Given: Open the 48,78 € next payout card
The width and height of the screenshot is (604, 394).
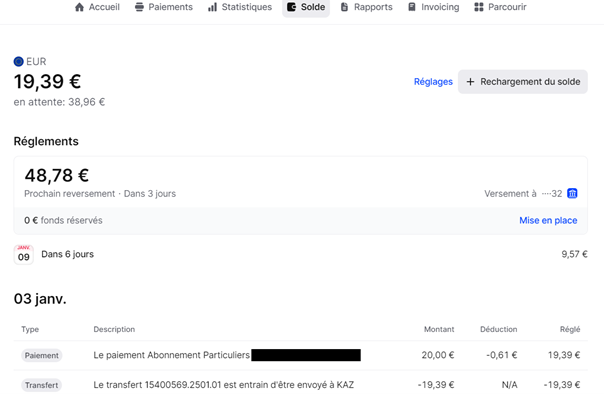Looking at the screenshot, I should [x=300, y=182].
